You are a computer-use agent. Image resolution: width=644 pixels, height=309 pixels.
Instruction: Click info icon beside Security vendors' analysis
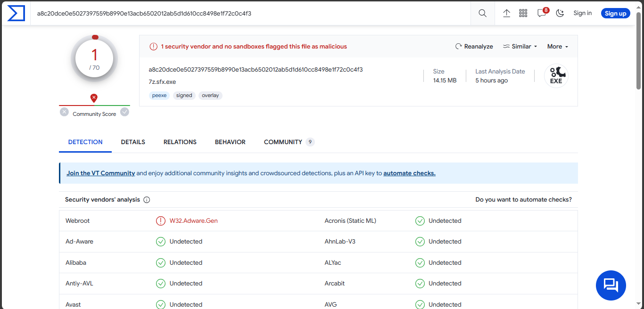point(147,200)
